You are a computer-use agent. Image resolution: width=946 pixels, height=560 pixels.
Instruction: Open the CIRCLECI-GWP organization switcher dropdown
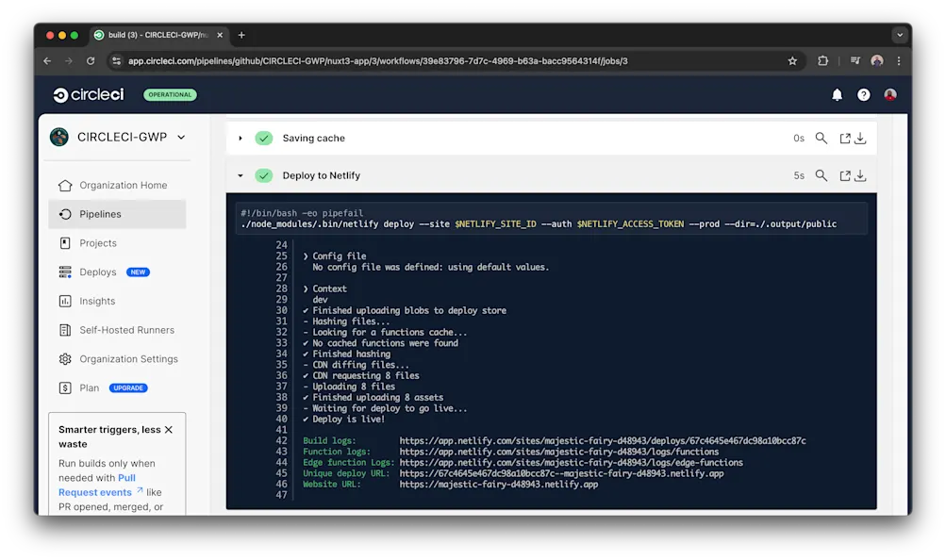point(181,138)
